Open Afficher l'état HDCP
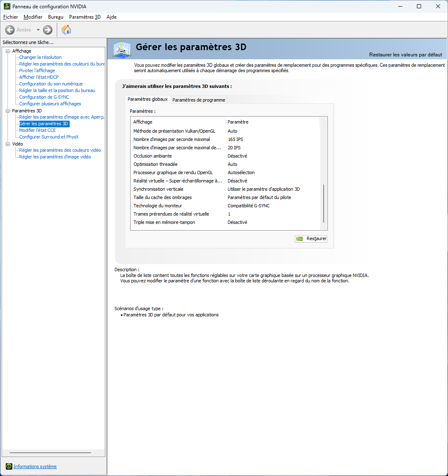Viewport: 448px width, 476px height. click(x=39, y=77)
